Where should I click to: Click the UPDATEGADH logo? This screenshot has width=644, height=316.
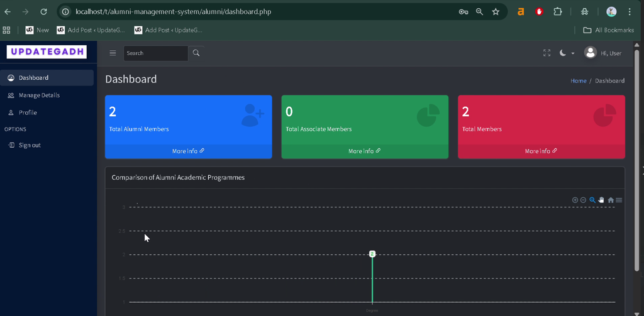[47, 52]
